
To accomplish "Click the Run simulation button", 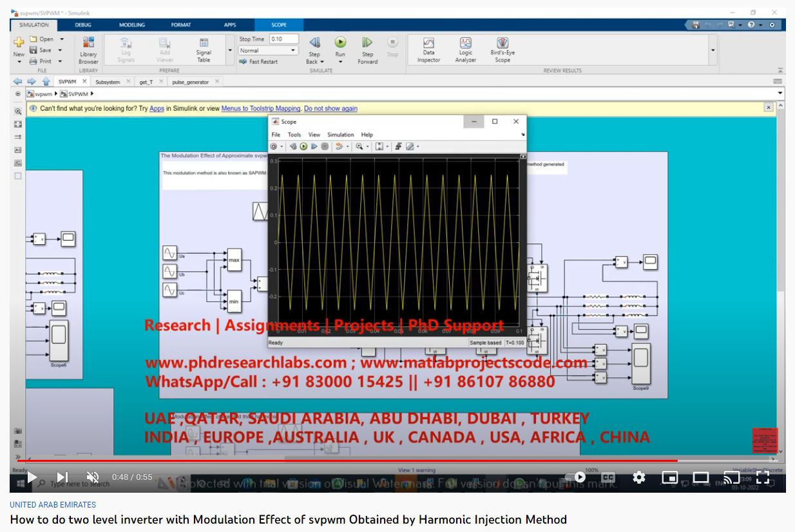I will point(340,46).
